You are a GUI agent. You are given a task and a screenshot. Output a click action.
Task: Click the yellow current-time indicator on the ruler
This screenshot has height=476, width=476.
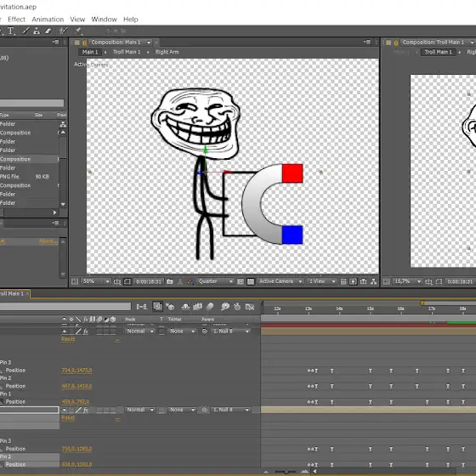tap(422, 303)
